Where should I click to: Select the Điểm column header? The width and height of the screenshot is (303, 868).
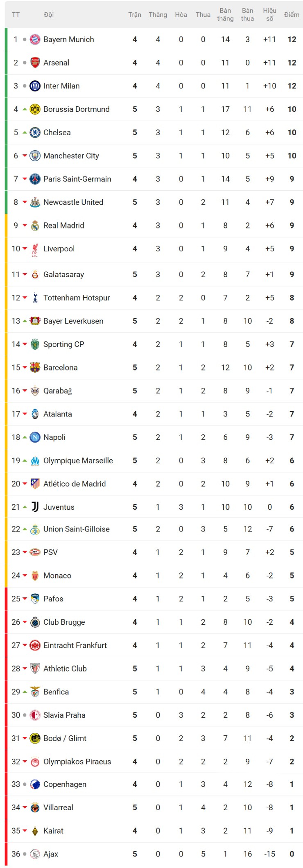point(292,14)
